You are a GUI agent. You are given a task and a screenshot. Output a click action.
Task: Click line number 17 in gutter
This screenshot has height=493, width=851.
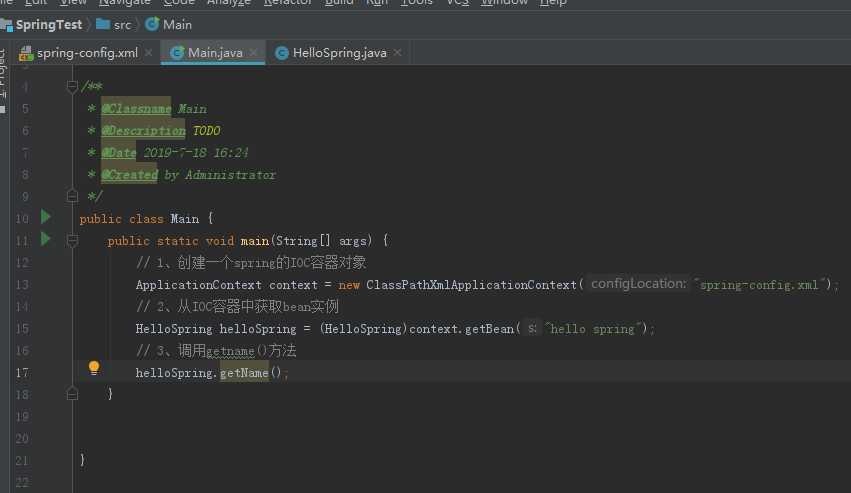click(22, 373)
